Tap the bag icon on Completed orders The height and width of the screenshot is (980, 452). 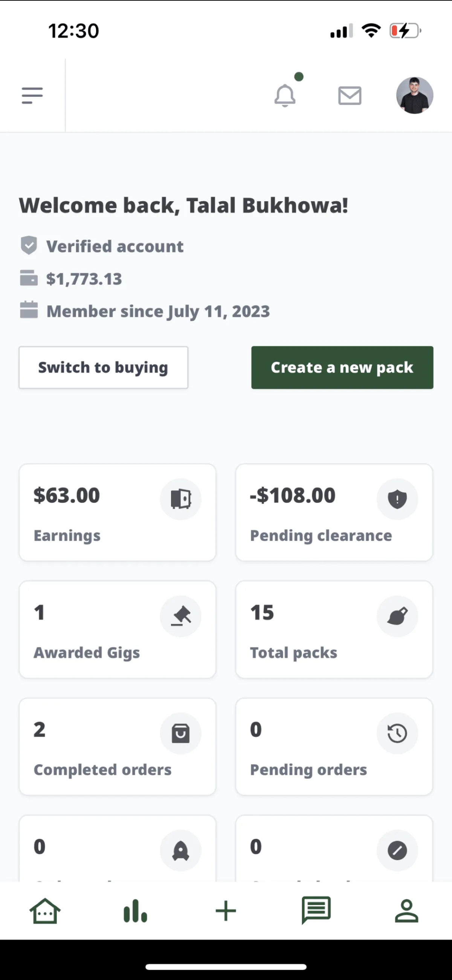181,733
